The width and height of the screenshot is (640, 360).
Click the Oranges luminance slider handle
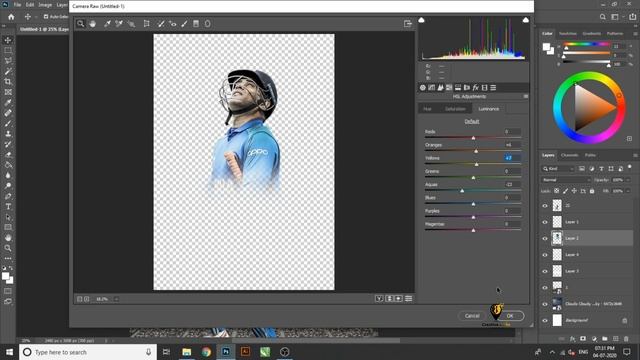(x=476, y=151)
